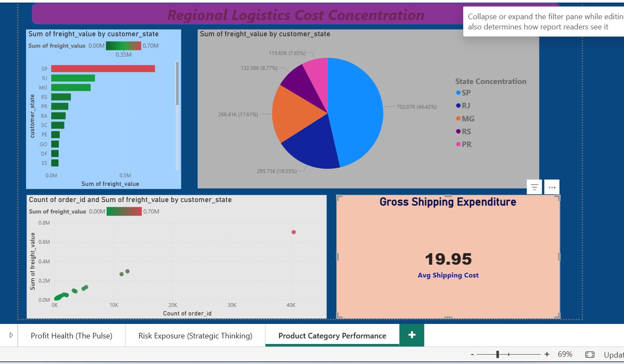Click the Product Category Performance tab

332,336
